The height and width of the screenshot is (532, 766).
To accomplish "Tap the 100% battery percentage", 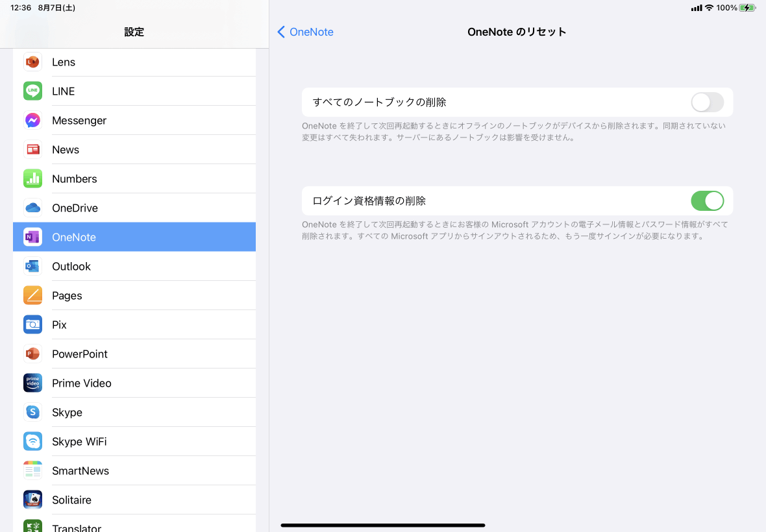I will pyautogui.click(x=726, y=8).
